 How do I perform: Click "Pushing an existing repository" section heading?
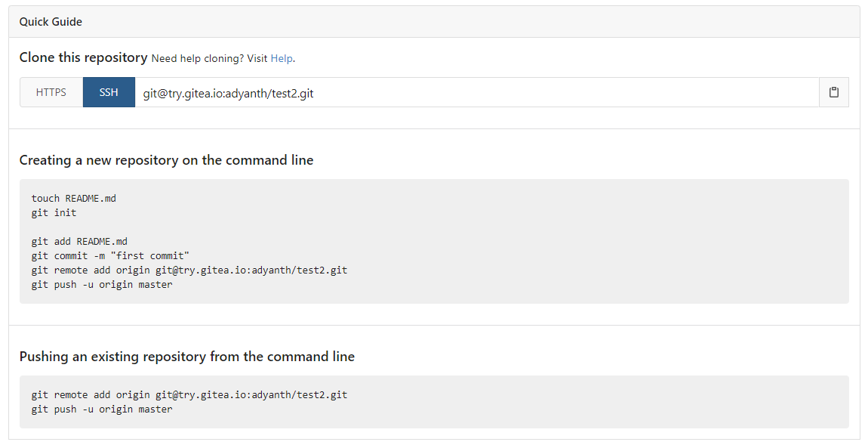tap(186, 357)
